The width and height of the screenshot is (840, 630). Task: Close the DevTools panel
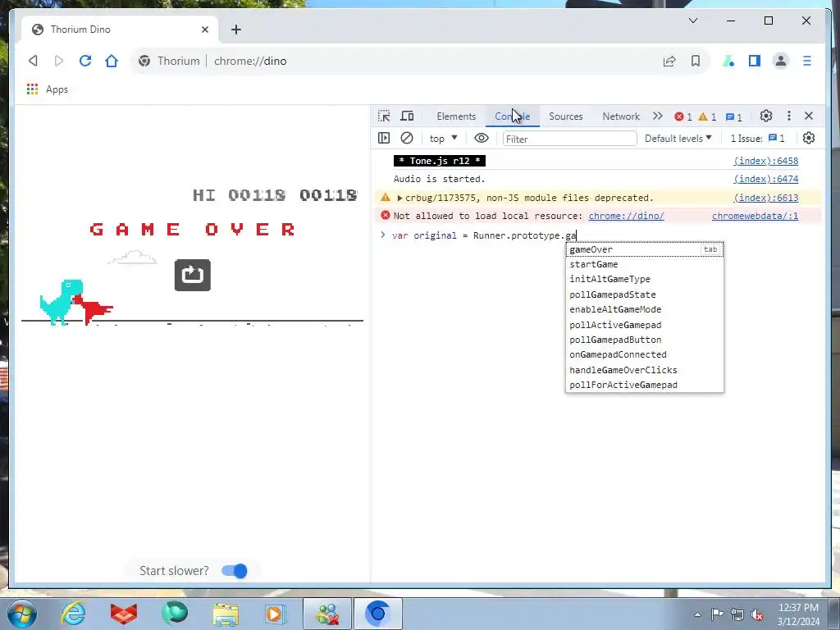[808, 116]
